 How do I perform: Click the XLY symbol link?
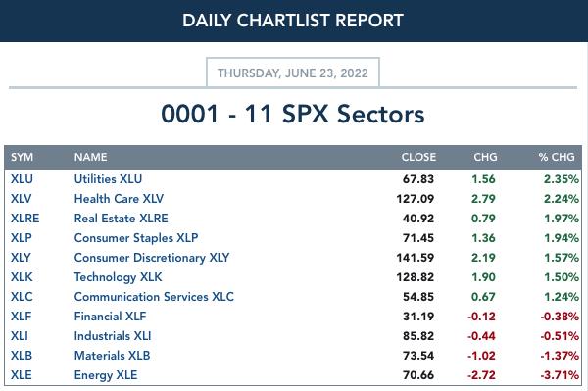click(x=21, y=258)
